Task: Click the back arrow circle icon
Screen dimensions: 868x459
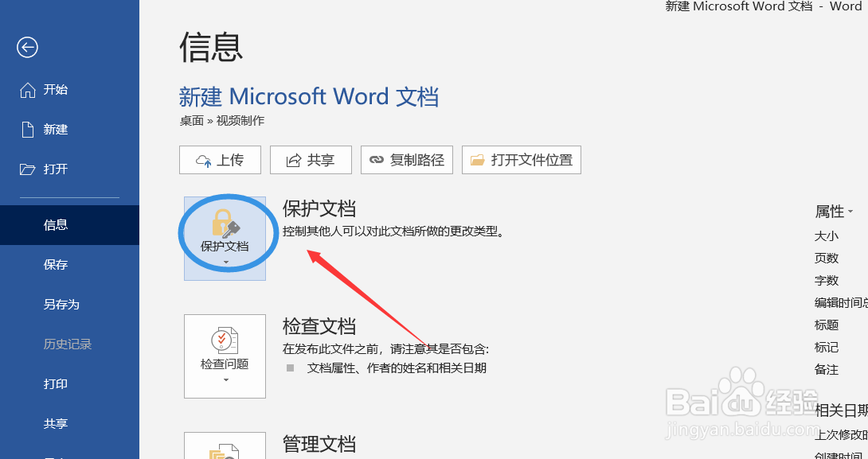Action: pyautogui.click(x=27, y=47)
